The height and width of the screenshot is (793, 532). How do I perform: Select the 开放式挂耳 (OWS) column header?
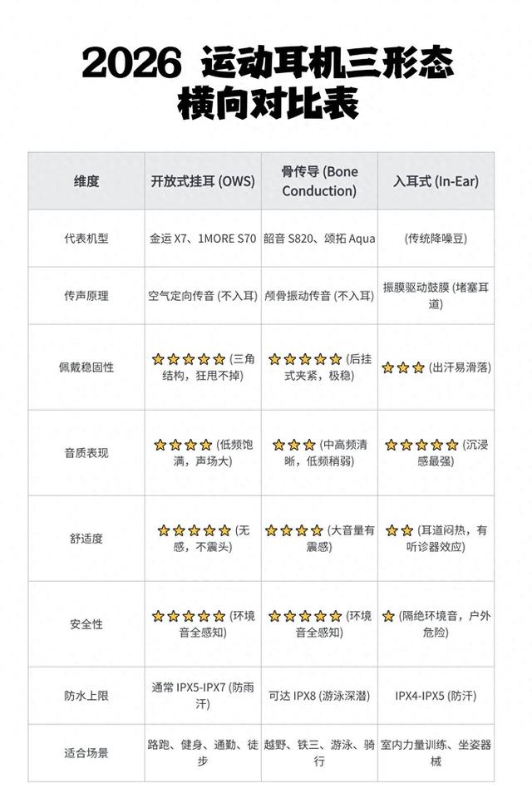coord(203,181)
